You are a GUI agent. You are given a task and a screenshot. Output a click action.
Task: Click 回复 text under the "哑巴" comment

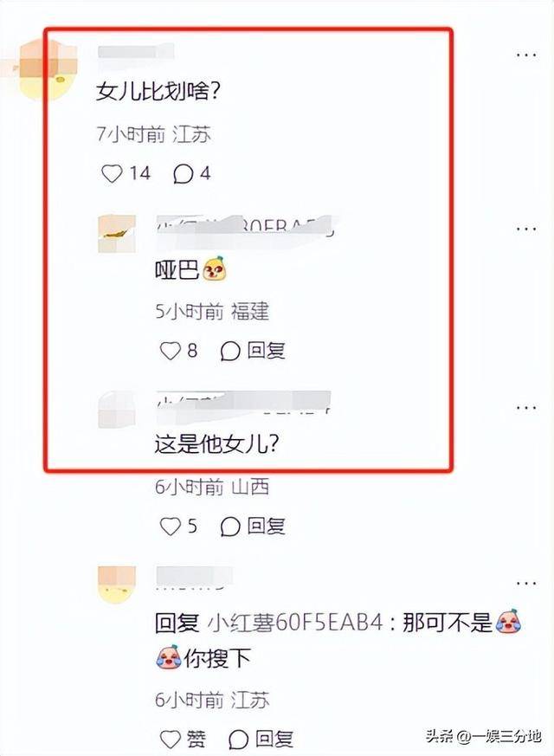(x=266, y=351)
